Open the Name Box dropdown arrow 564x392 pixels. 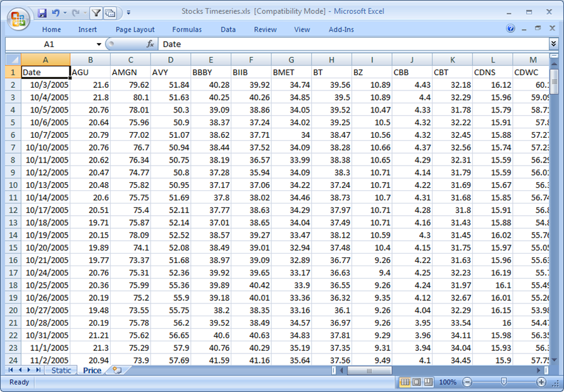[99, 44]
